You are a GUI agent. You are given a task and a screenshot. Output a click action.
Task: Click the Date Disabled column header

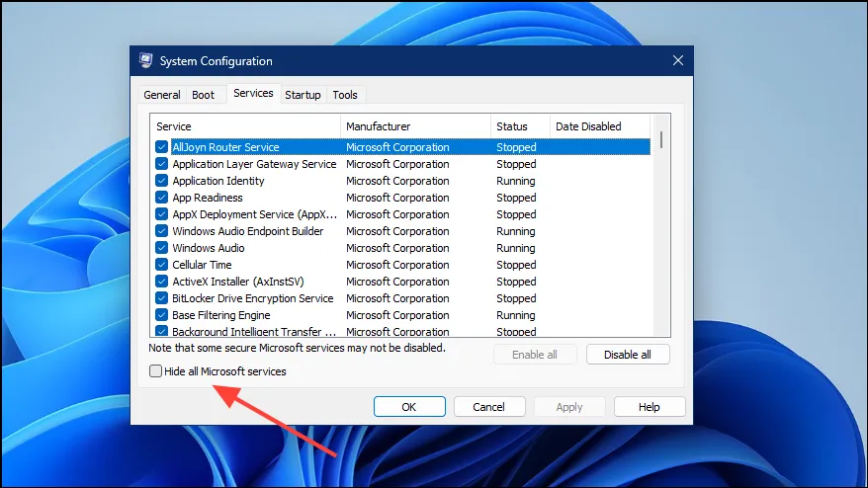point(599,126)
